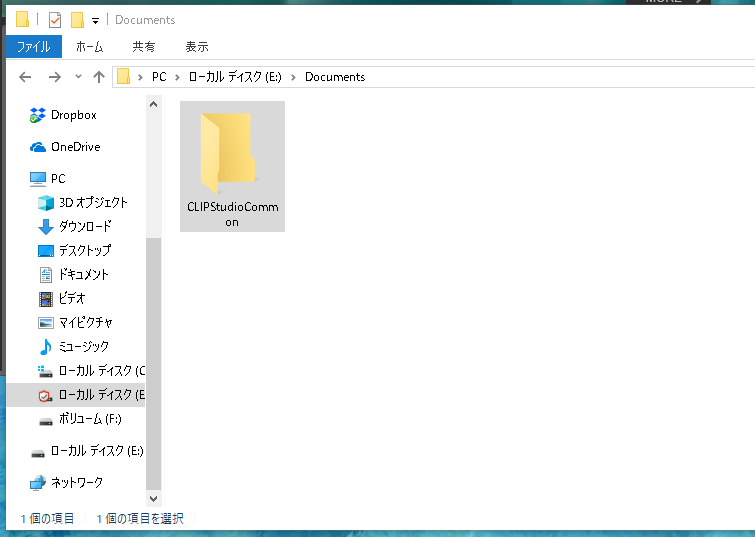The width and height of the screenshot is (755, 537).
Task: Open the quick access toolbar customize dropdown
Action: [x=95, y=20]
